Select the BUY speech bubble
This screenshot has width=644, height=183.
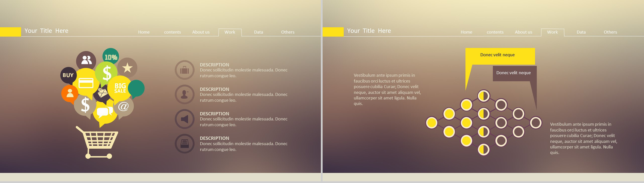[68, 75]
